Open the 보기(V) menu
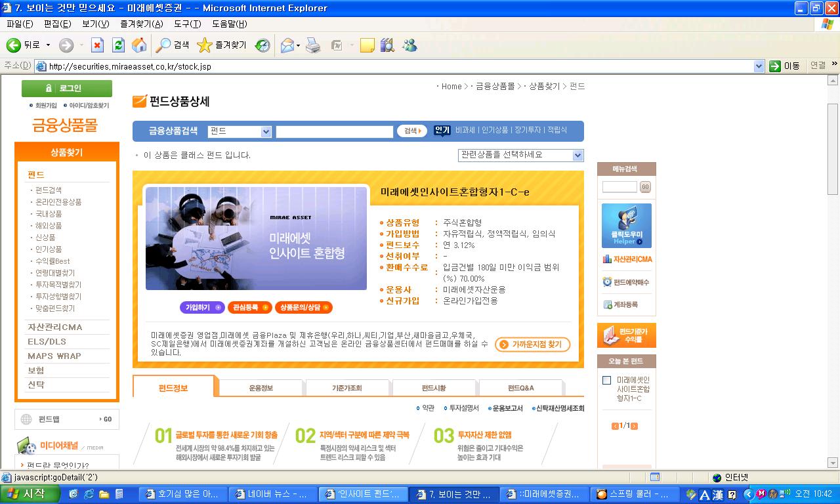840x504 pixels. pos(95,24)
